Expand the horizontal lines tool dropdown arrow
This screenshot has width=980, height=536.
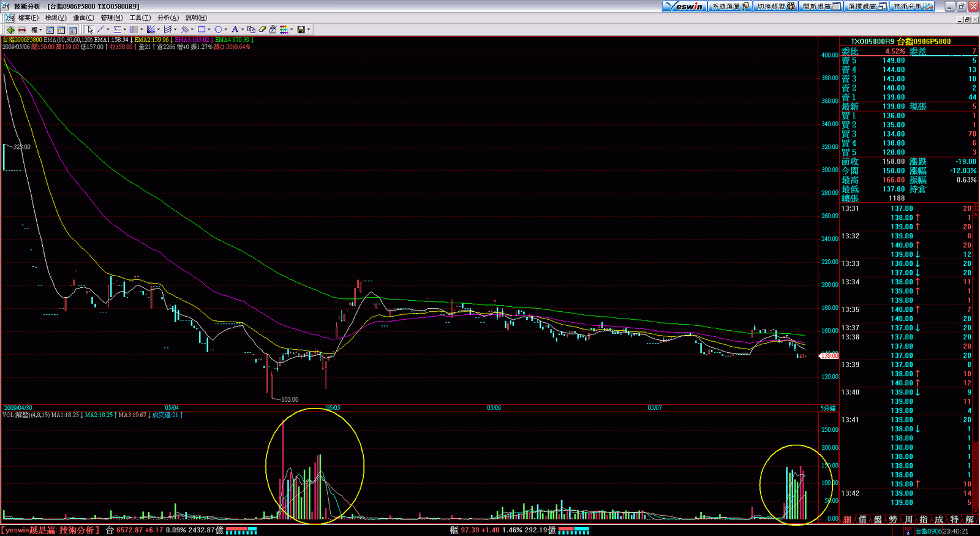(125, 29)
